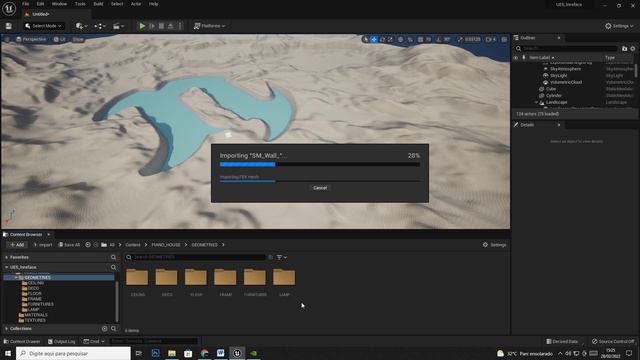This screenshot has height=360, width=640.
Task: Click the Add button in Content Browser
Action: coord(17,245)
